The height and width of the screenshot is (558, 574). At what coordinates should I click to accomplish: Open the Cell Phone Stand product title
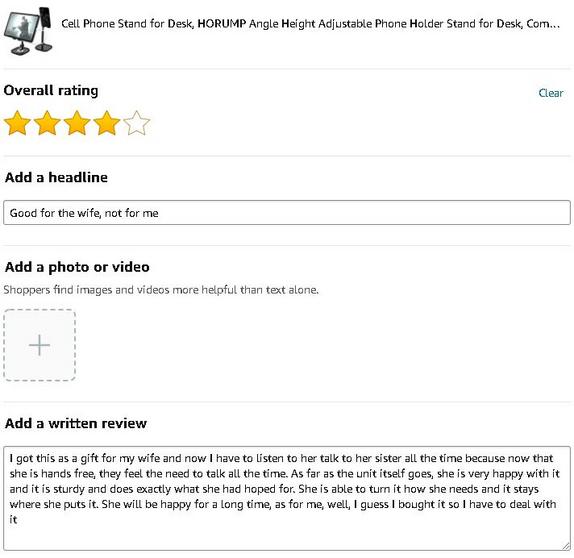point(310,24)
